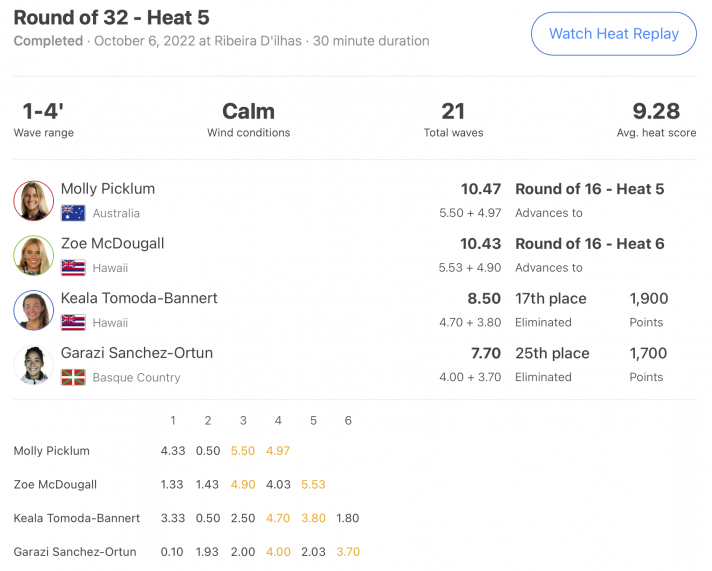This screenshot has height=571, width=712.
Task: Select Zoe McDougall's 5.53 wave score
Action: (313, 484)
